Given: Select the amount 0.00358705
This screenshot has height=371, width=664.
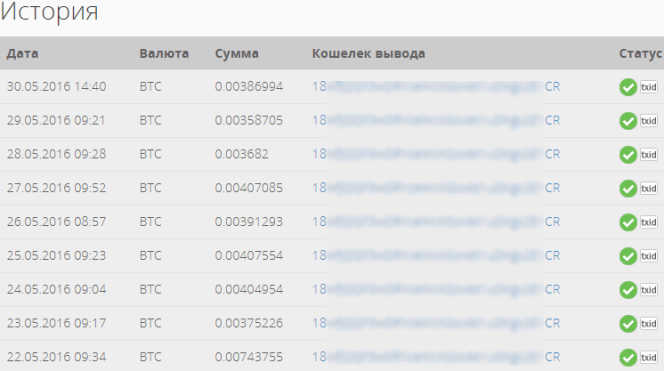Looking at the screenshot, I should pyautogui.click(x=249, y=120).
